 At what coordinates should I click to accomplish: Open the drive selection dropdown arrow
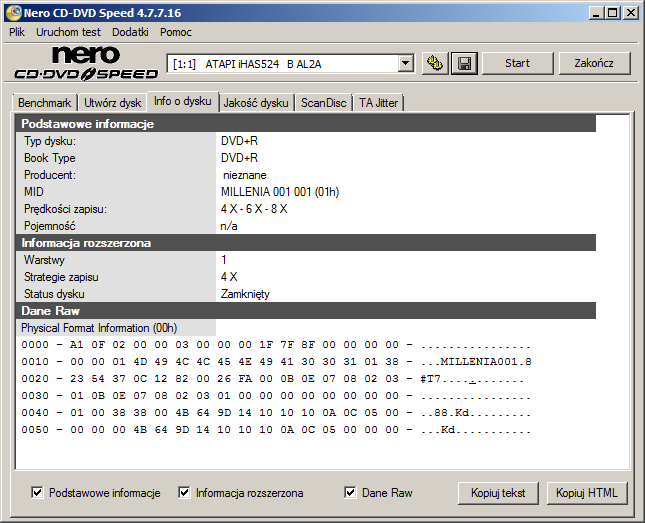click(406, 64)
